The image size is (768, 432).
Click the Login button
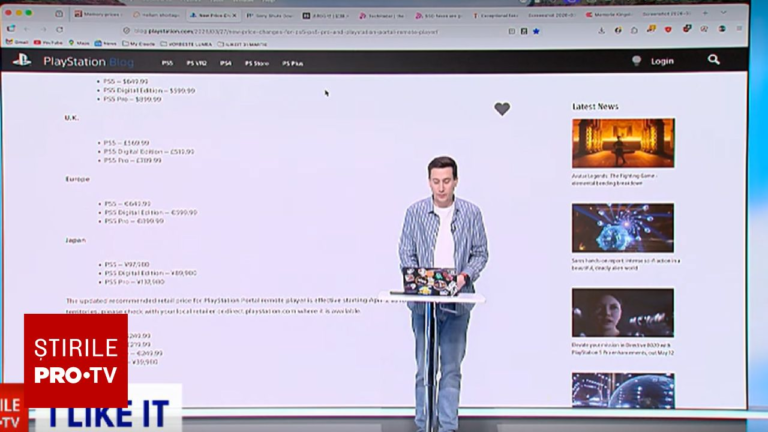pos(662,61)
